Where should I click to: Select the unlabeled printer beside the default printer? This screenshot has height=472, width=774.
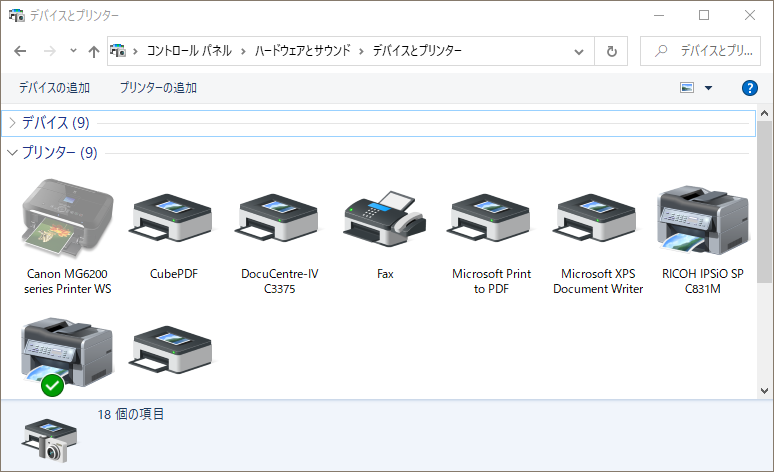click(x=173, y=350)
